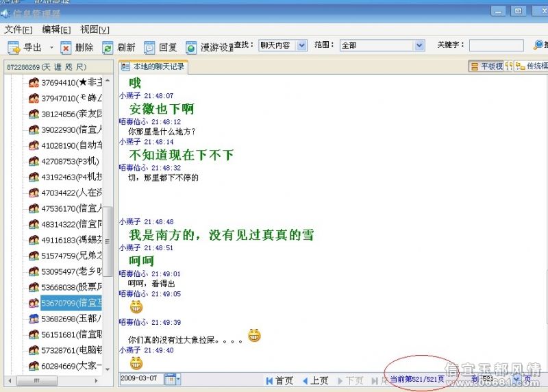
Task: Click the search magnifier icon
Action: pyautogui.click(x=538, y=45)
